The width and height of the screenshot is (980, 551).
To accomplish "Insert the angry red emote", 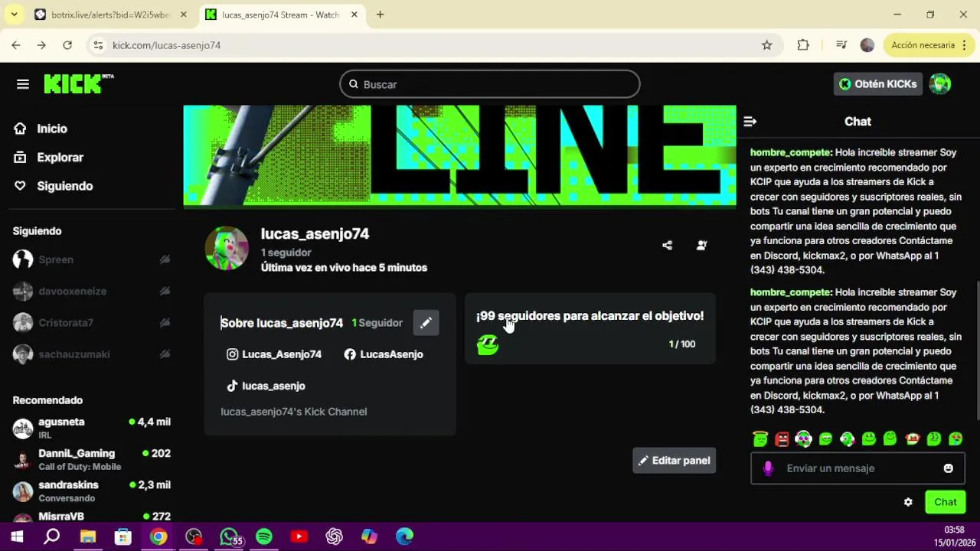I will pyautogui.click(x=782, y=439).
